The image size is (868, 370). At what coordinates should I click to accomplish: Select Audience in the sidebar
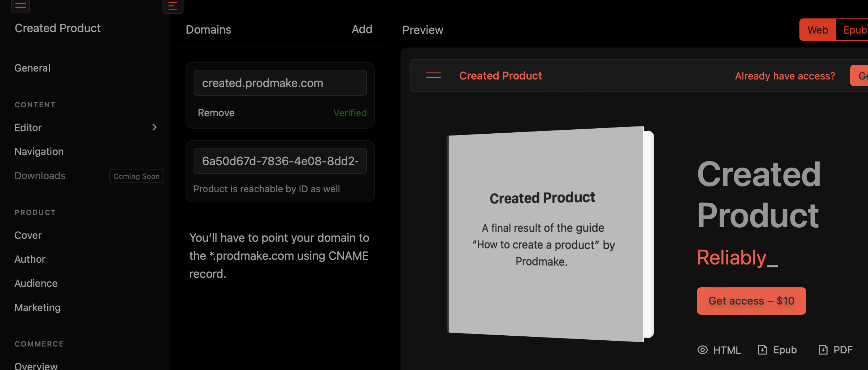(x=36, y=283)
